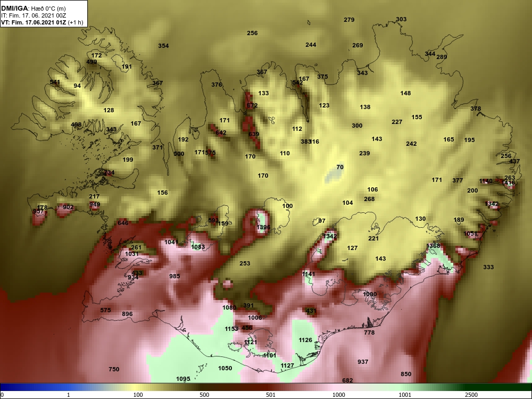Click the map value 378
Viewport: 532px width, 399px height.
coord(476,109)
